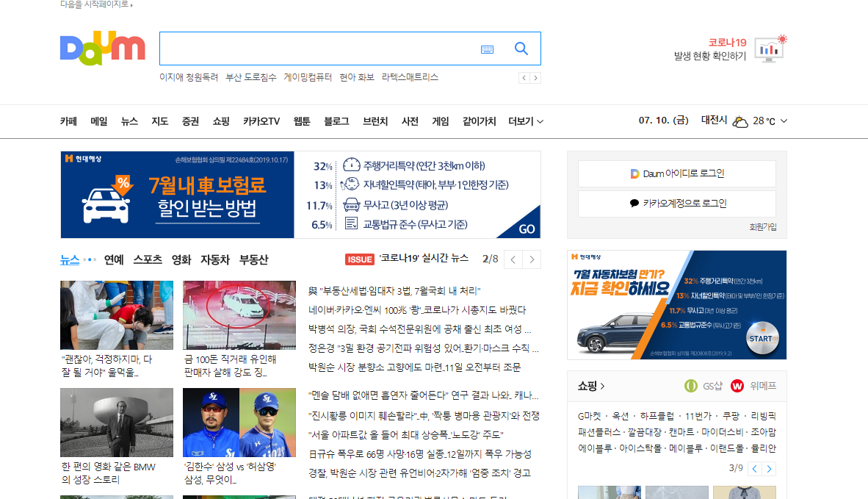Click the 쿠팡 shopping link
Image resolution: width=868 pixels, height=499 pixels.
tap(731, 417)
